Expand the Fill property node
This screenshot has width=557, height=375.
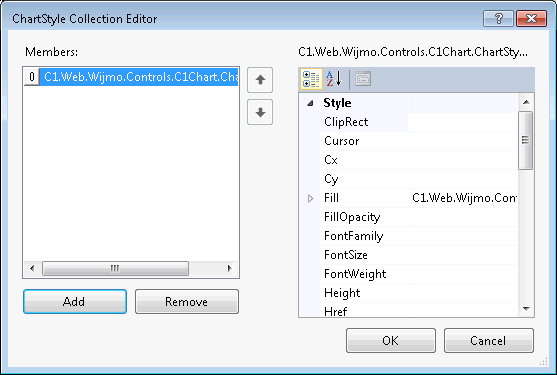coord(310,198)
